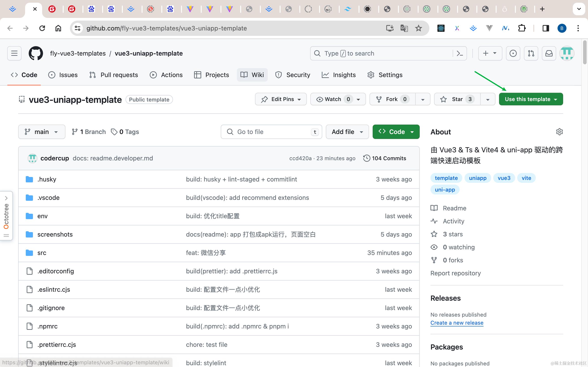Switch to the Issues tab
The width and height of the screenshot is (588, 367).
point(63,75)
